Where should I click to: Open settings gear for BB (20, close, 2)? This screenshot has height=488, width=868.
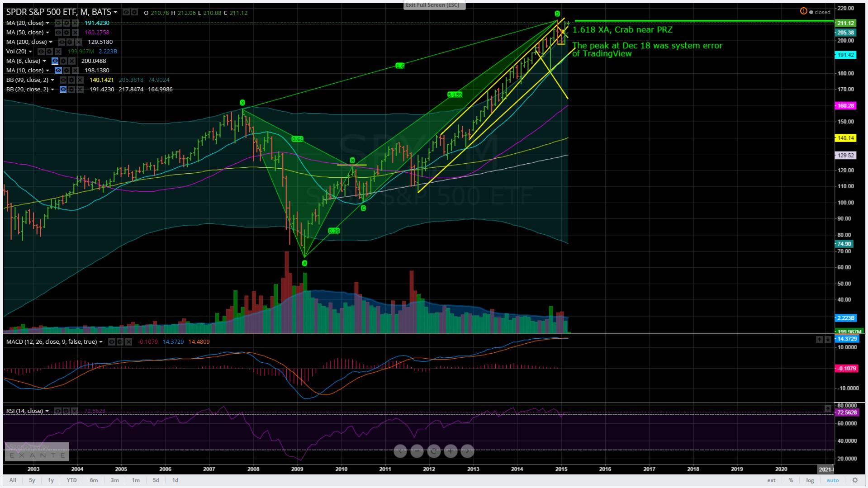[71, 89]
